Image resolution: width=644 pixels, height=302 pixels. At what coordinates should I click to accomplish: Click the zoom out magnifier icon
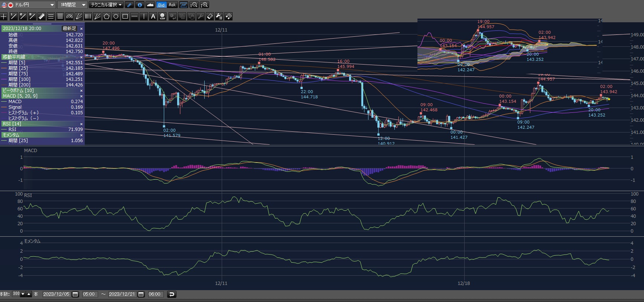(x=194, y=5)
